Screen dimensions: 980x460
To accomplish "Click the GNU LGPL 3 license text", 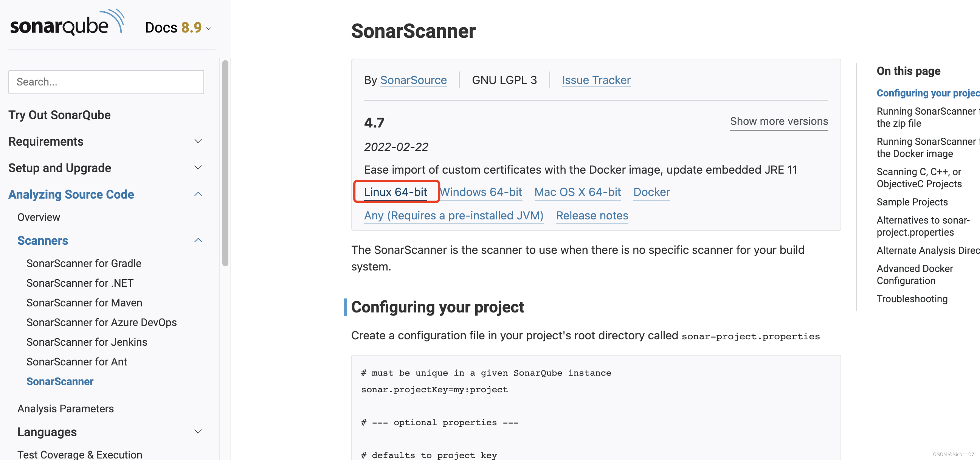I will pos(504,80).
